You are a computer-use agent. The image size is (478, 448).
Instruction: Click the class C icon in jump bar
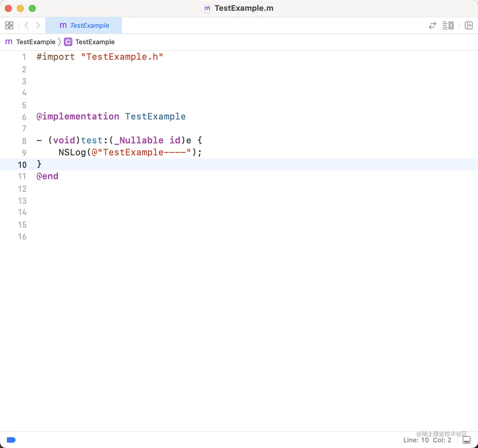click(x=68, y=42)
